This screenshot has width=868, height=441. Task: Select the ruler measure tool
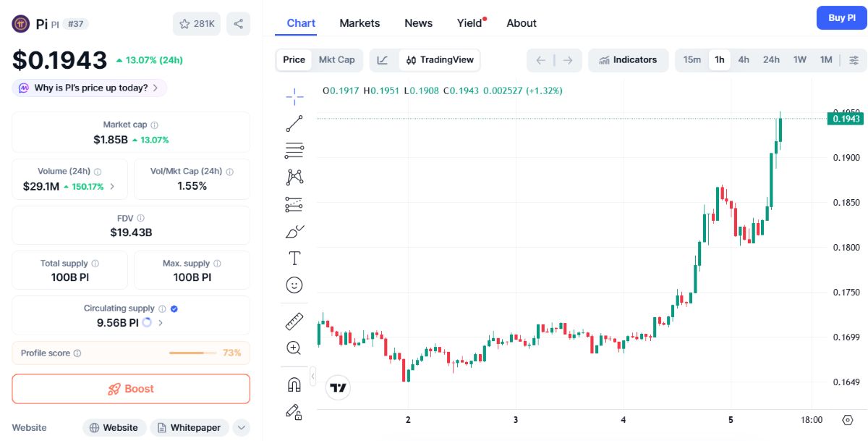point(294,321)
